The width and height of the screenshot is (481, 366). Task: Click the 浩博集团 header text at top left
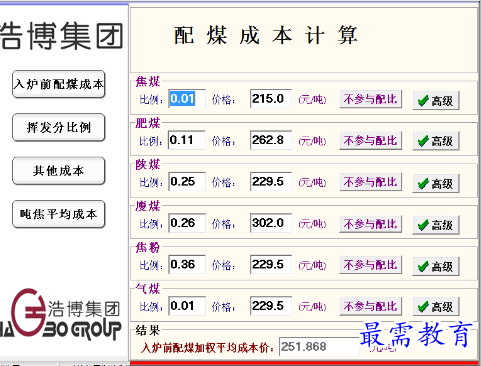click(x=62, y=36)
